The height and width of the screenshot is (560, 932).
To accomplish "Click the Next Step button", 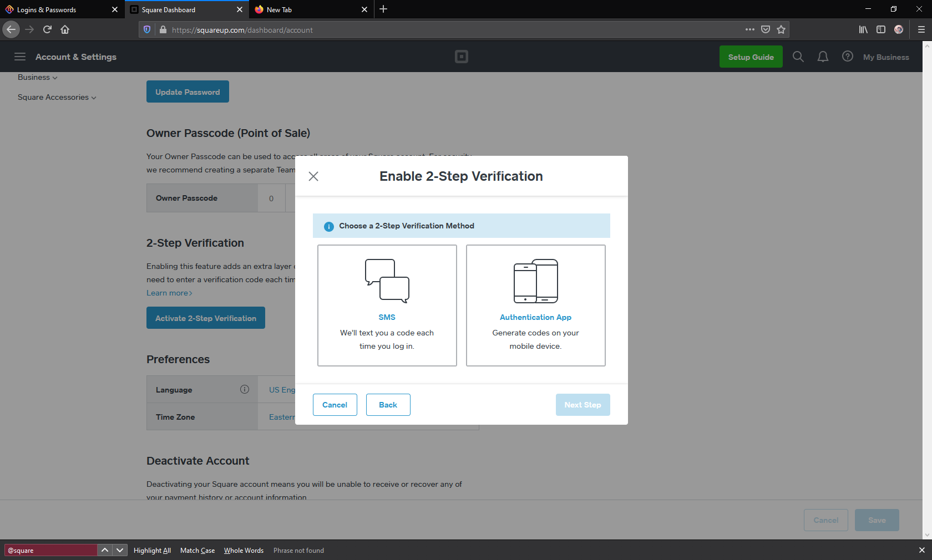I will pyautogui.click(x=583, y=405).
